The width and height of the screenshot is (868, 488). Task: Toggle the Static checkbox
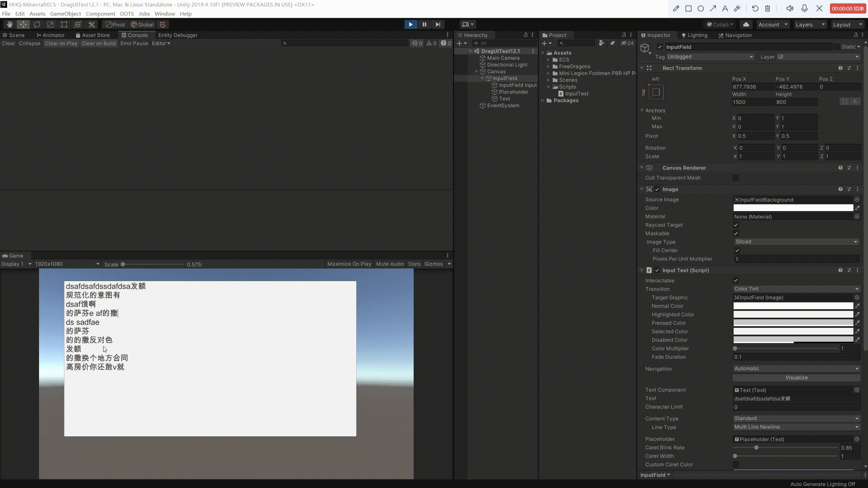837,47
